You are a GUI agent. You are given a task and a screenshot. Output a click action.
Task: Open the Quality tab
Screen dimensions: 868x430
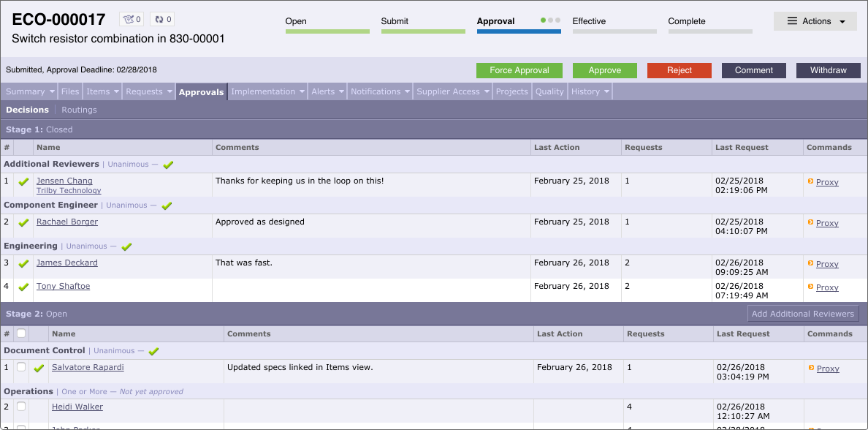tap(549, 91)
